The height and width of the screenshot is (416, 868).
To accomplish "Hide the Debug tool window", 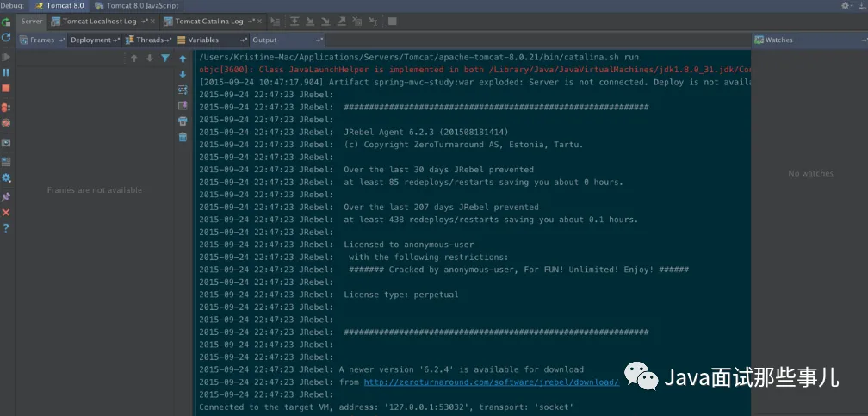I will (x=863, y=5).
